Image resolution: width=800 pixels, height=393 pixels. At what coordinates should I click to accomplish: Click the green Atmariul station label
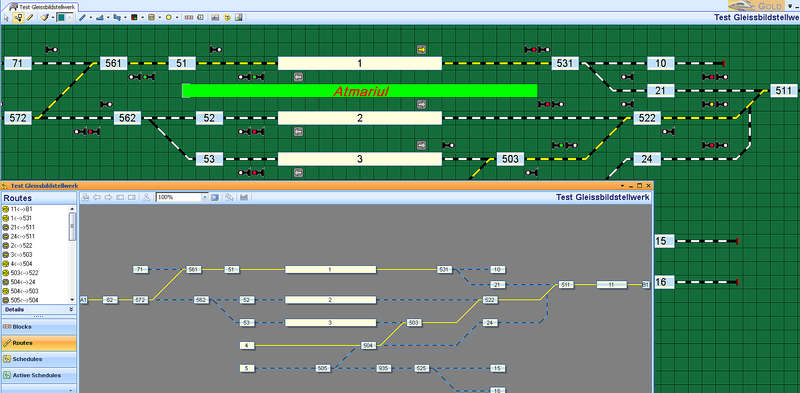click(360, 91)
